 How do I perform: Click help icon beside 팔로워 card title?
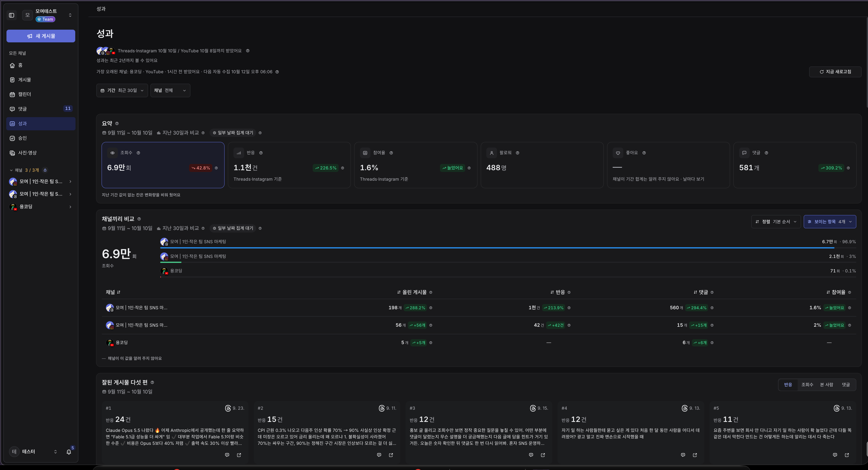(517, 153)
